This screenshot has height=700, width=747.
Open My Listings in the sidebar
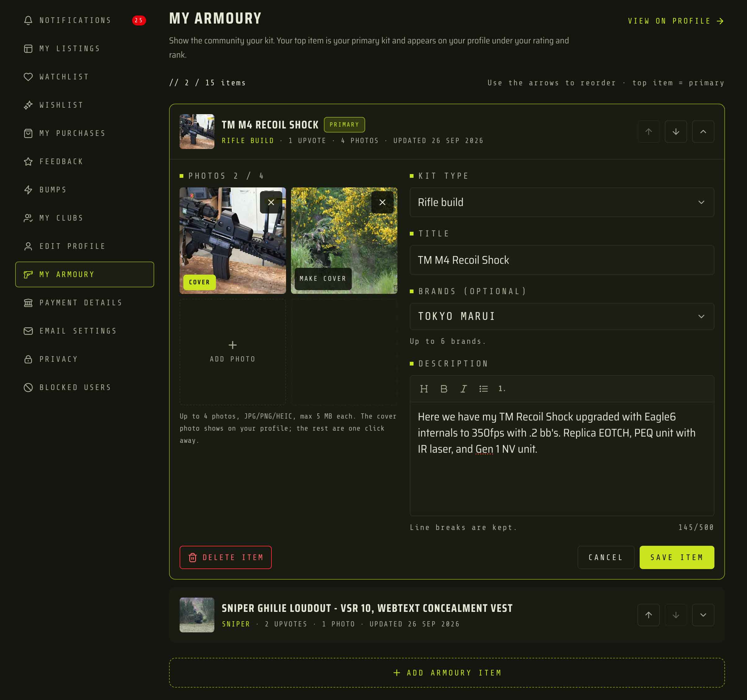(84, 48)
